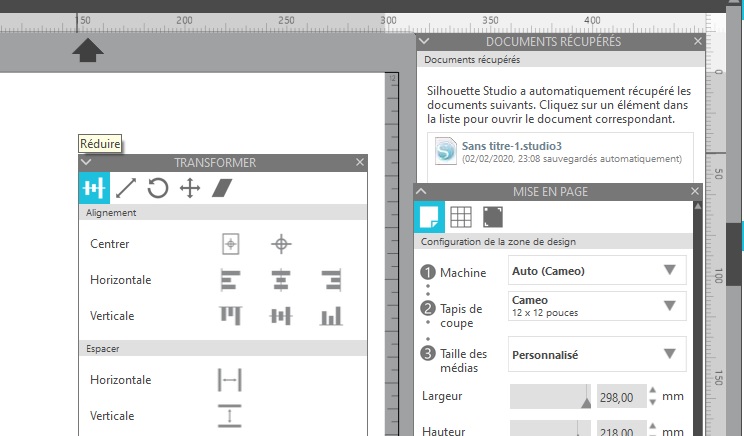Space objects horizontally
The image size is (744, 436).
230,380
